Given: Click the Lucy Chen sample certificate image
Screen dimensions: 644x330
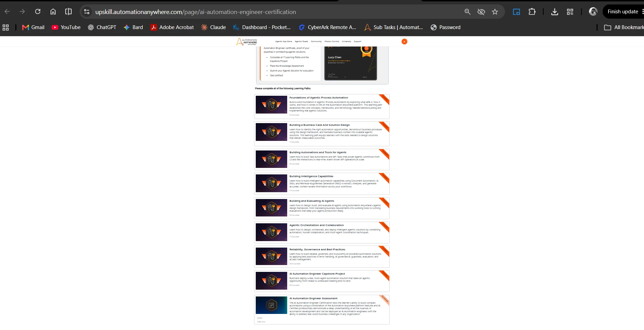Looking at the screenshot, I should coord(351,64).
